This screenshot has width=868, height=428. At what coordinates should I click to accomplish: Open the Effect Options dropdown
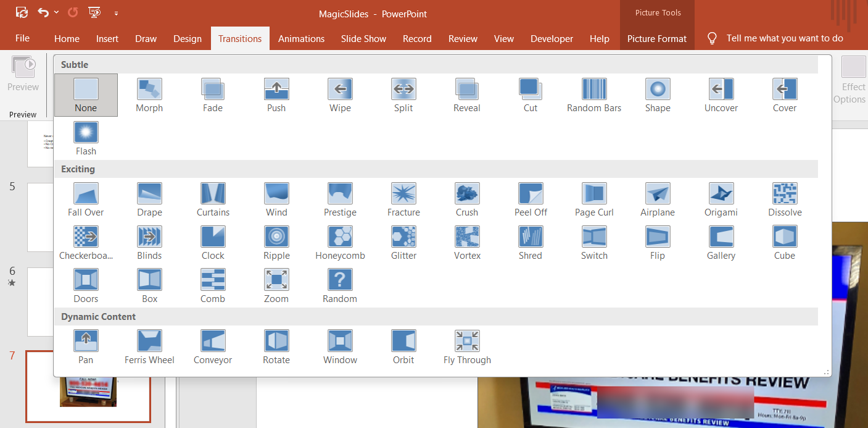[x=853, y=80]
